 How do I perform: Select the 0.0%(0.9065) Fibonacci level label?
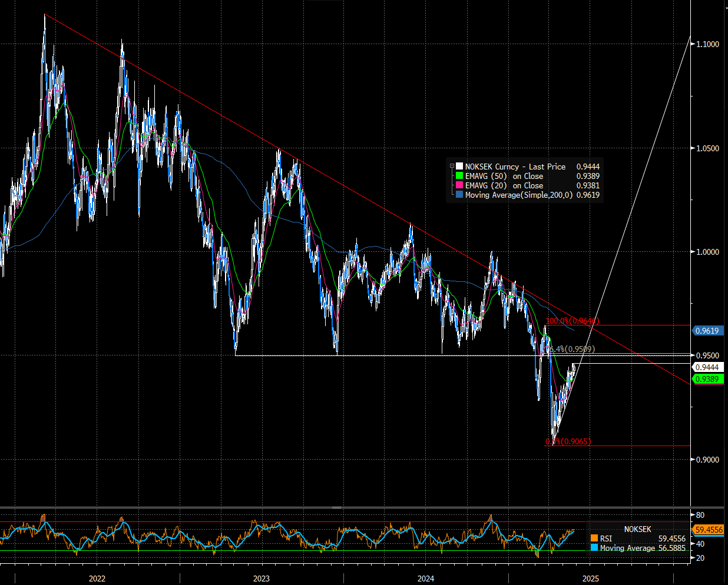click(568, 441)
